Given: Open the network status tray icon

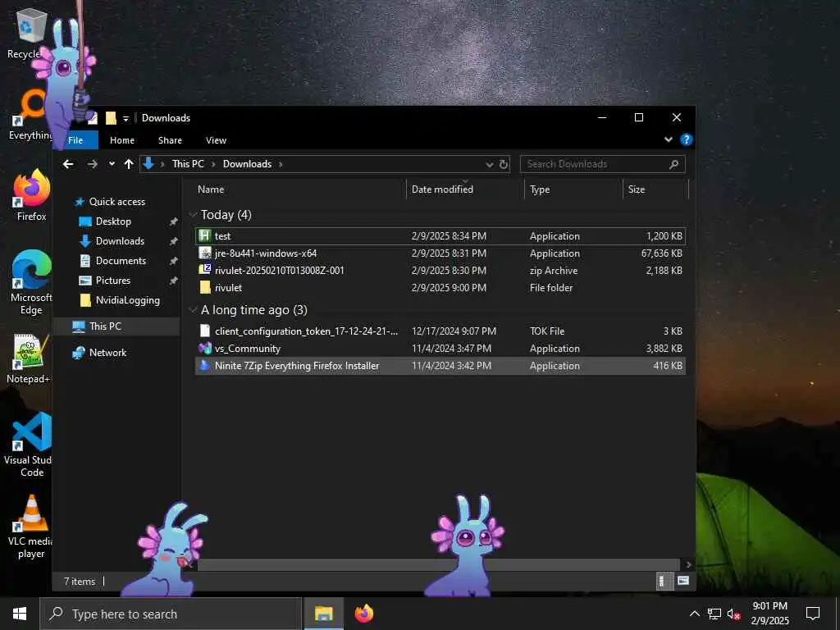Looking at the screenshot, I should [x=714, y=614].
